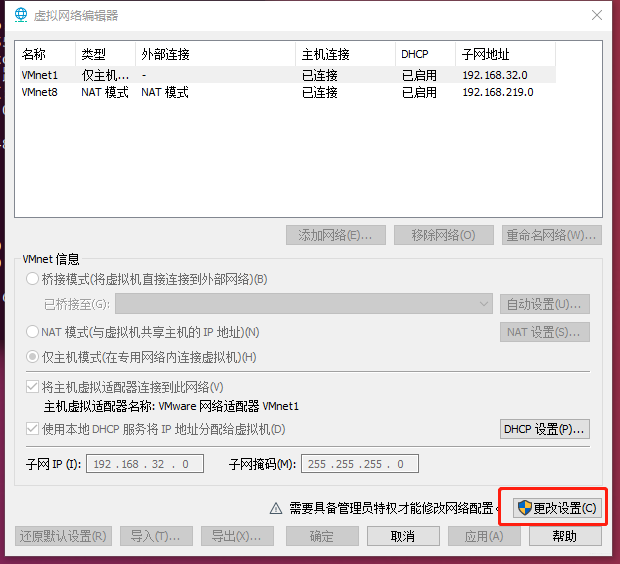This screenshot has width=620, height=564.
Task: Click the 外部连接 column header
Action: click(215, 54)
